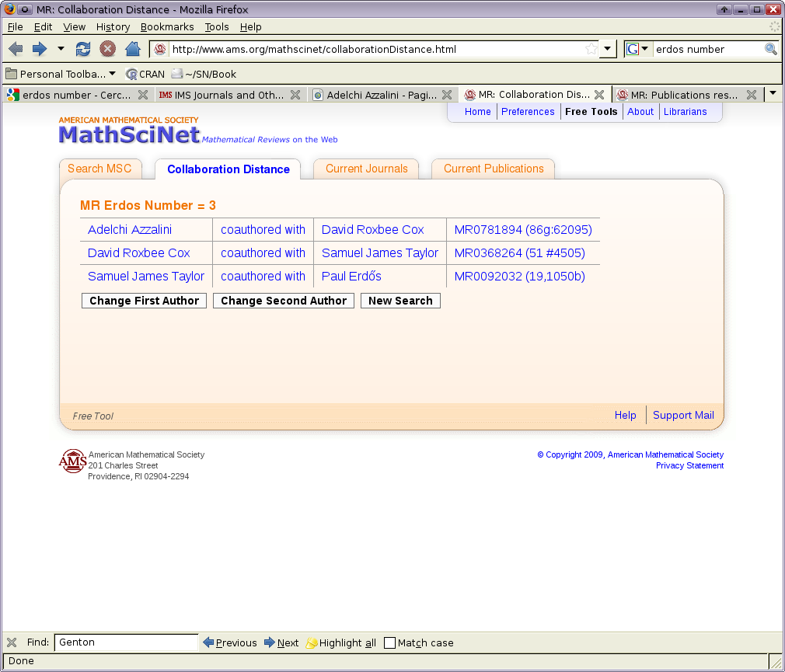
Task: Switch to the Current Journals tab
Action: pos(367,169)
